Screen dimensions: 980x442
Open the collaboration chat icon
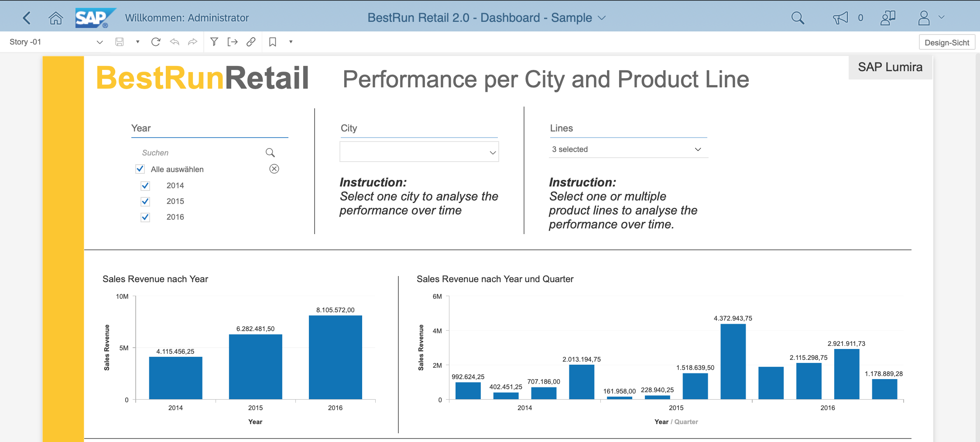(x=888, y=18)
